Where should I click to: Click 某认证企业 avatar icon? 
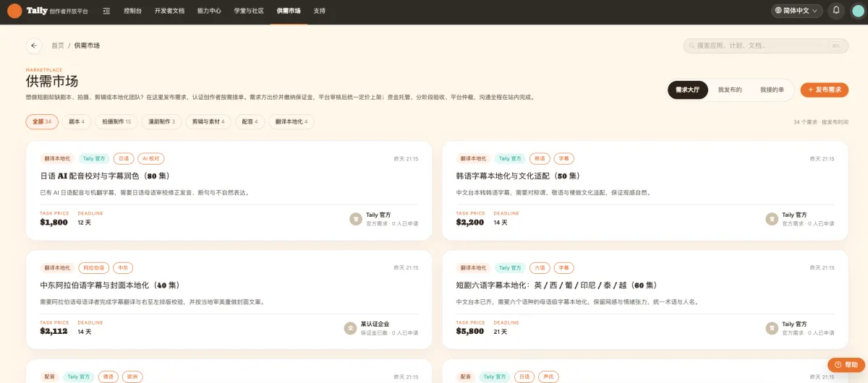pos(350,327)
